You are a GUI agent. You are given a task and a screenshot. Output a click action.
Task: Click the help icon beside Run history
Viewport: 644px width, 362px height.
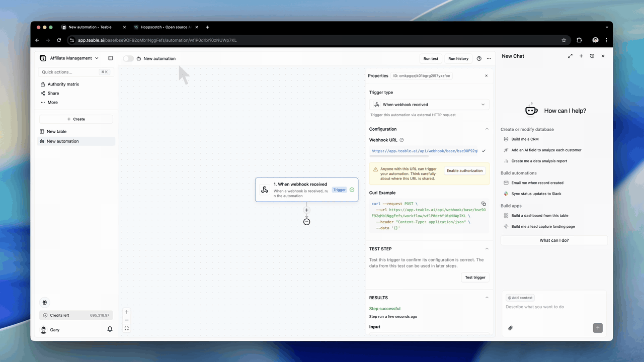[x=479, y=59]
